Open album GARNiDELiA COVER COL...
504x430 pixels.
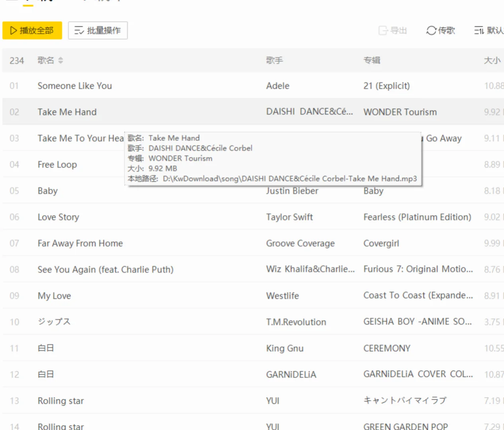tap(418, 374)
